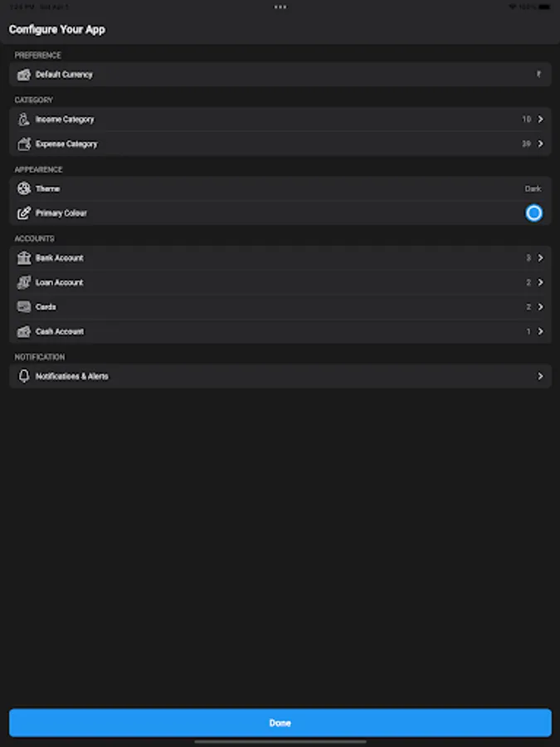This screenshot has height=747, width=560.
Task: Click the Cash Account icon
Action: pos(24,331)
